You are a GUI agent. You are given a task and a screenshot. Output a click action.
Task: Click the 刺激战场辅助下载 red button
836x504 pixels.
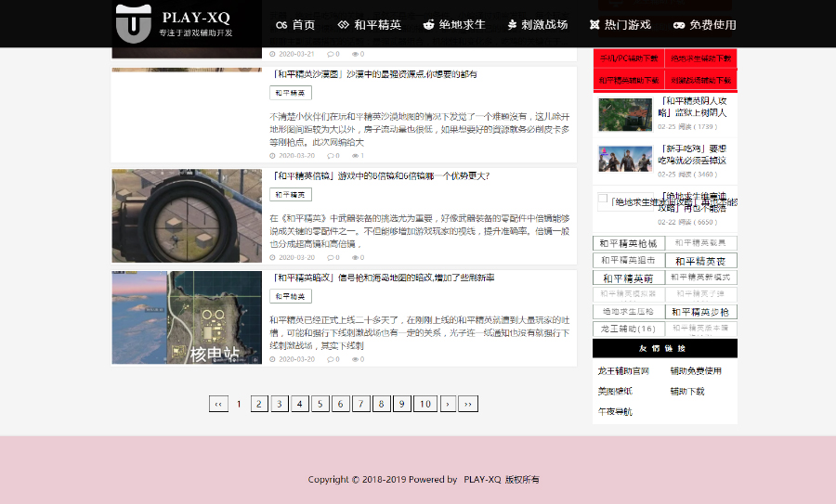(x=701, y=80)
